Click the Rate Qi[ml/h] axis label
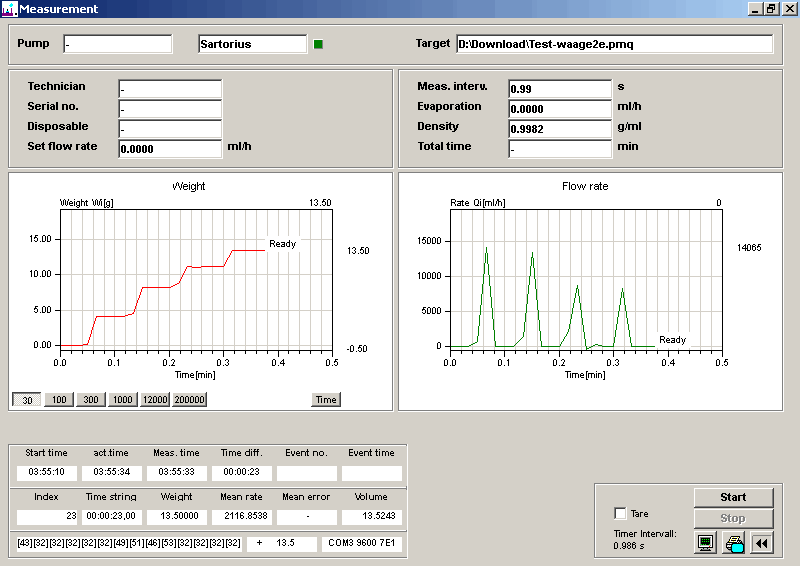The image size is (800, 566). coord(478,203)
